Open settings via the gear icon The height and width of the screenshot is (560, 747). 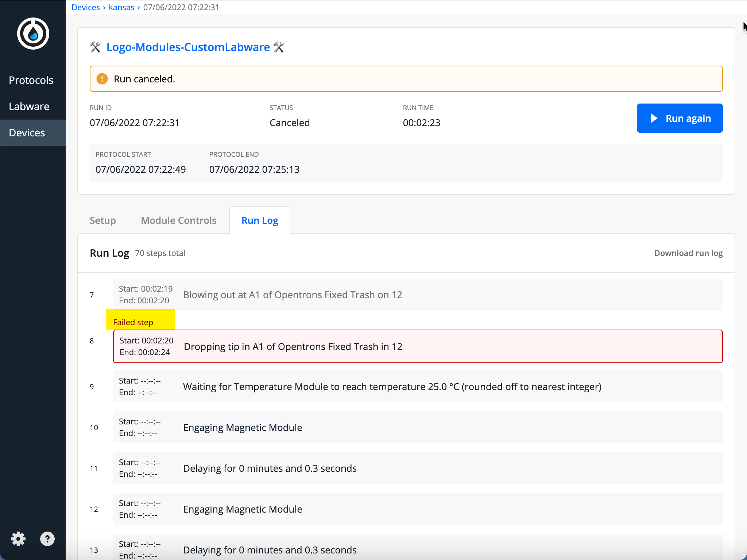pyautogui.click(x=19, y=538)
